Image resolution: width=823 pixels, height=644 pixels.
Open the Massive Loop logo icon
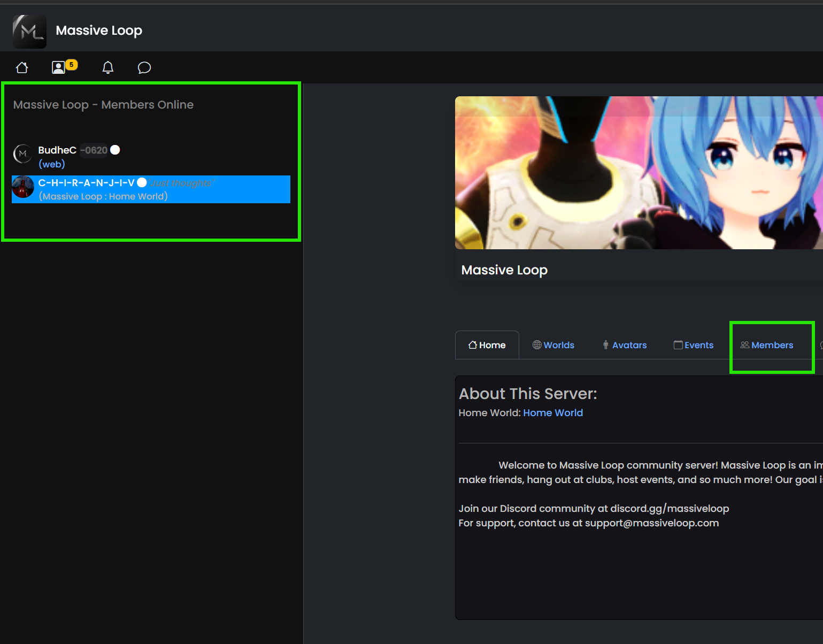click(29, 31)
